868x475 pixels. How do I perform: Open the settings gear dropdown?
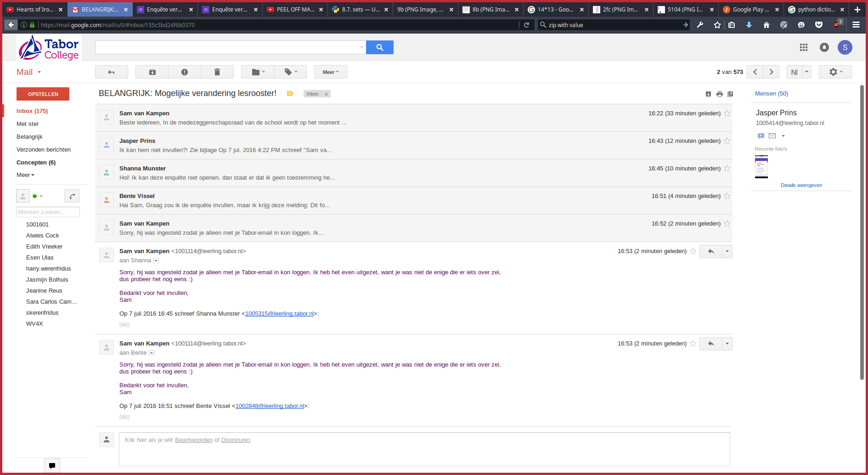(x=835, y=72)
